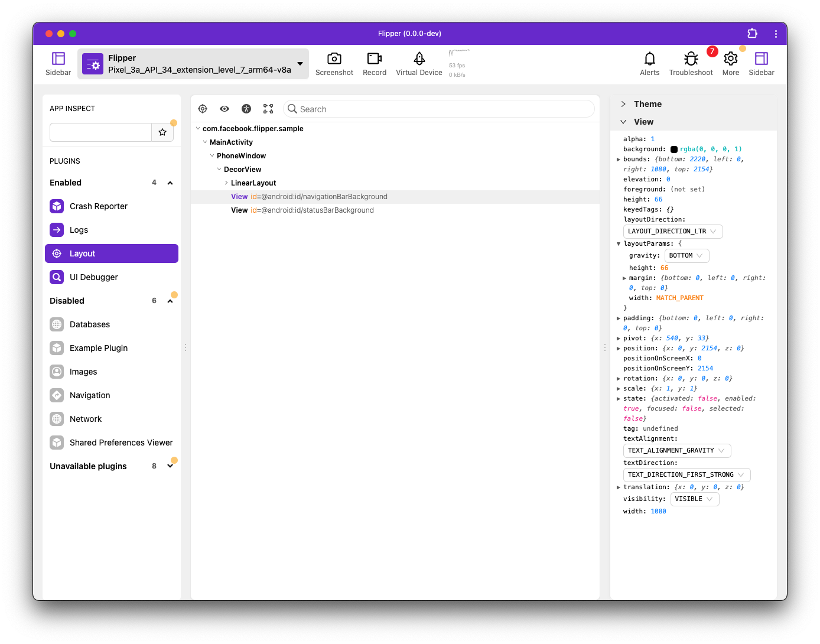Click the search magnifier icon in layout panel
Viewport: 820px width, 644px height.
pyautogui.click(x=292, y=109)
